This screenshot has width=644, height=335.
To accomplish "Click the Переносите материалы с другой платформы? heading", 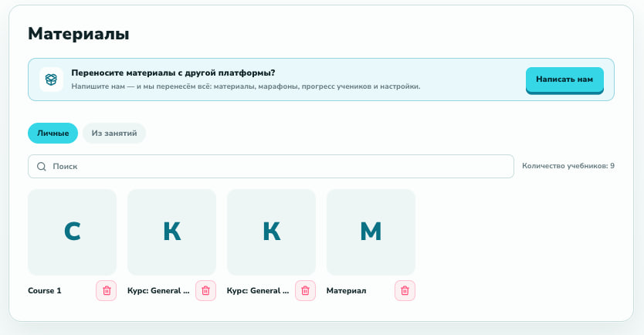I will [173, 73].
